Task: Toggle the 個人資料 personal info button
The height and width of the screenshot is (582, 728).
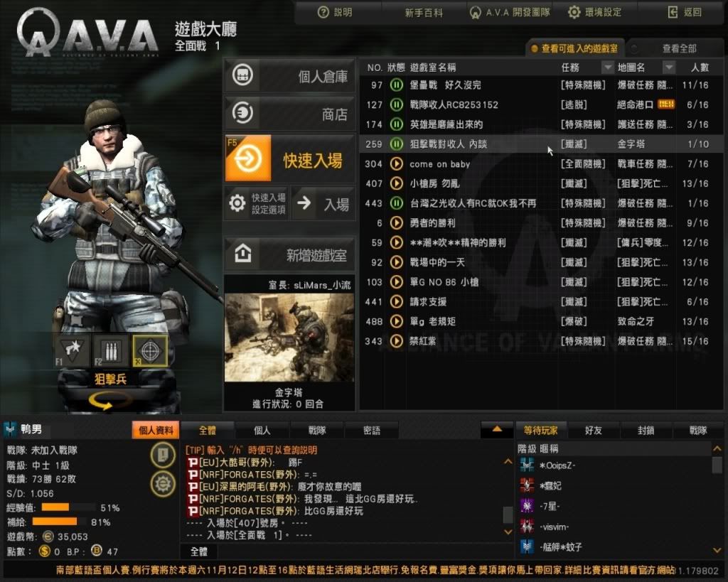Action: click(156, 430)
